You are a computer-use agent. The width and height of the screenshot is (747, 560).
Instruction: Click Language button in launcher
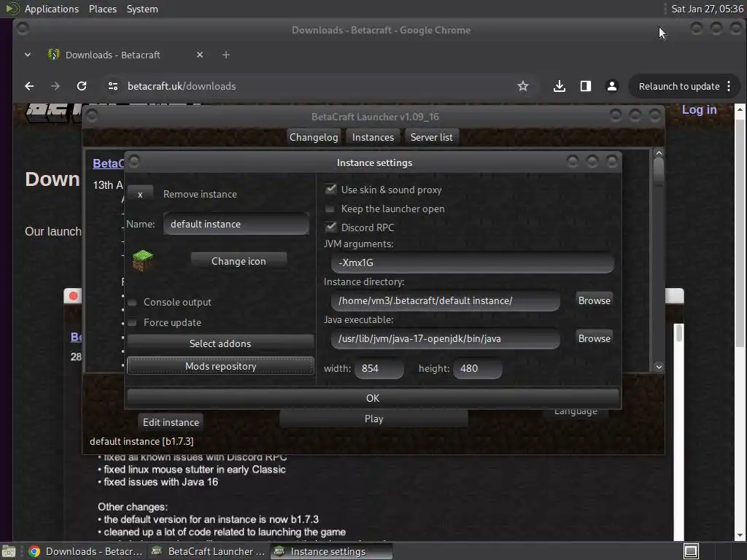coord(576,413)
